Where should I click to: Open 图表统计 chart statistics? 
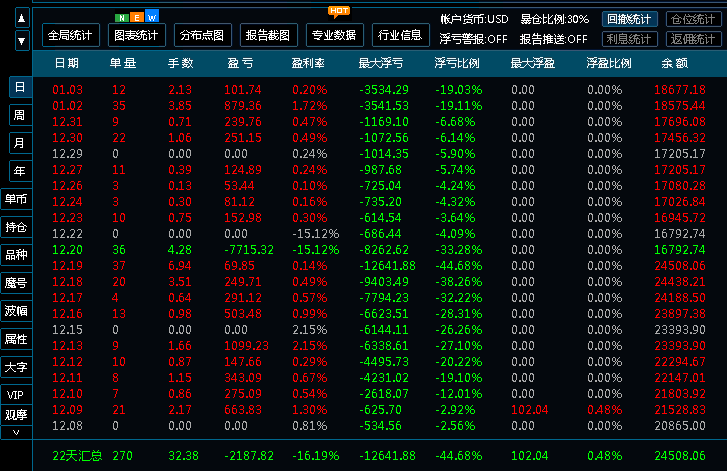(x=135, y=35)
